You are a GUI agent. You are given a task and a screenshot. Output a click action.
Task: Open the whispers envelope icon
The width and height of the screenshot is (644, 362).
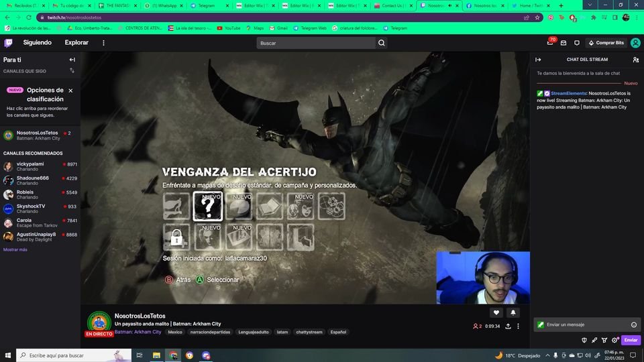(x=563, y=43)
